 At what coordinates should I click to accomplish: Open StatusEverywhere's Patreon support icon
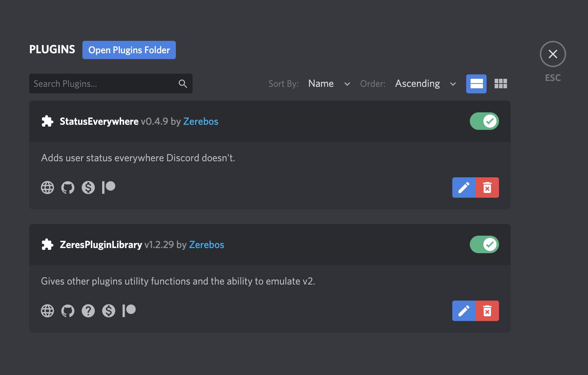pyautogui.click(x=108, y=187)
